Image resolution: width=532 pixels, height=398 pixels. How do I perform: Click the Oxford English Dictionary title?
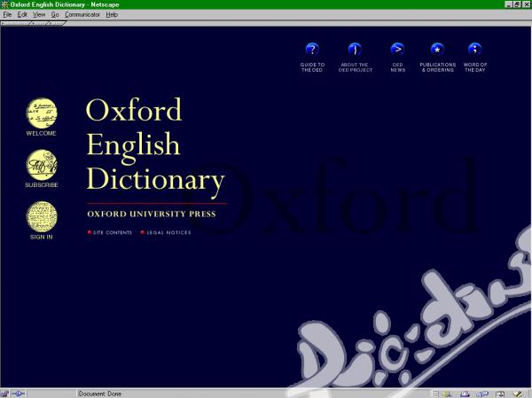155,148
